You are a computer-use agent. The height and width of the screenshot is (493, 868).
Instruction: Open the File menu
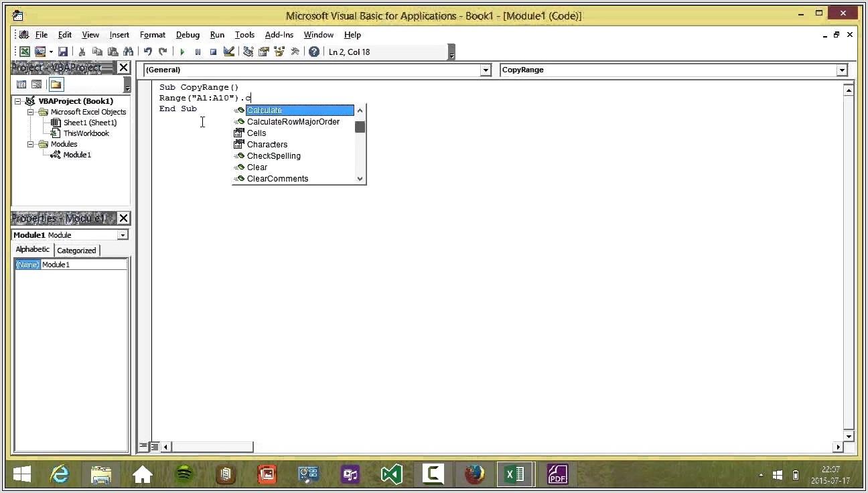point(42,35)
